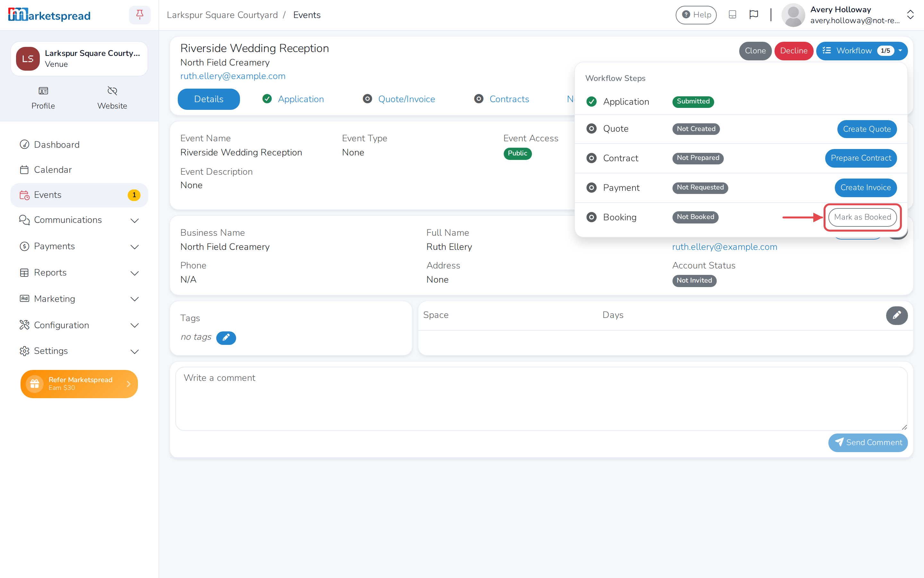Viewport: 924px width, 578px height.
Task: Click the Marketspread logo
Action: coord(49,15)
